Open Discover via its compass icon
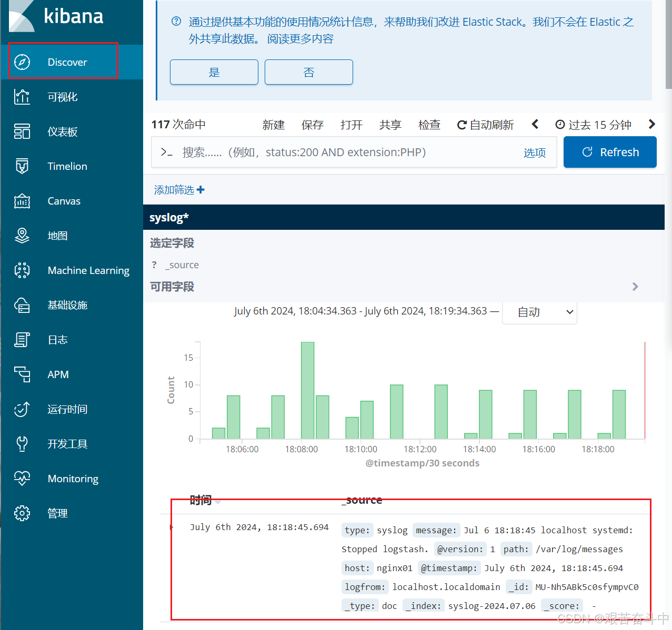Viewport: 672px width, 630px height. pyautogui.click(x=22, y=62)
